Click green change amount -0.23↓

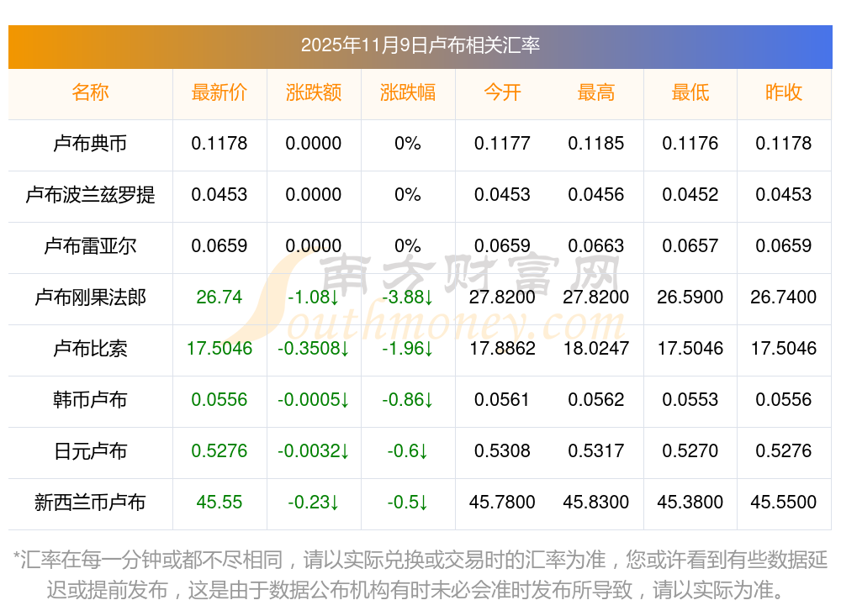pos(313,503)
